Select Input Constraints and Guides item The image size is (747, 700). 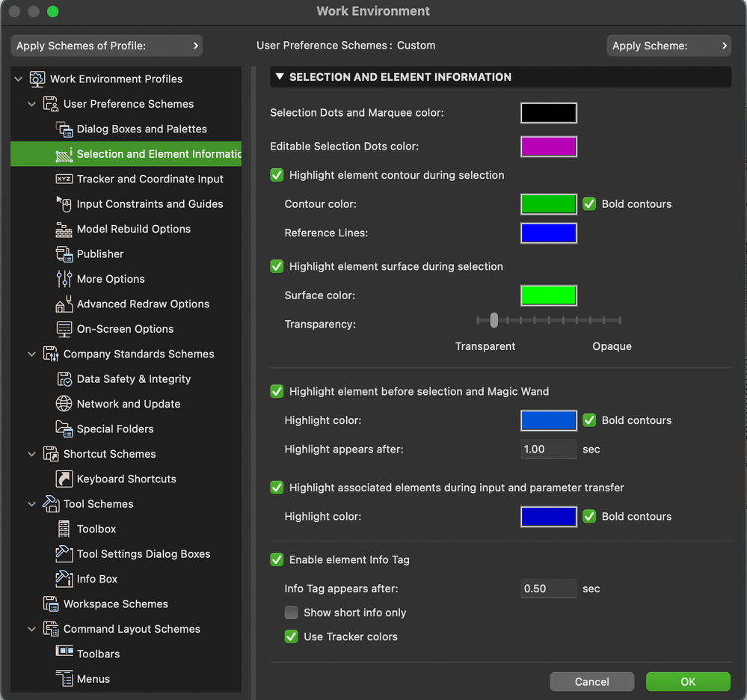click(x=150, y=204)
